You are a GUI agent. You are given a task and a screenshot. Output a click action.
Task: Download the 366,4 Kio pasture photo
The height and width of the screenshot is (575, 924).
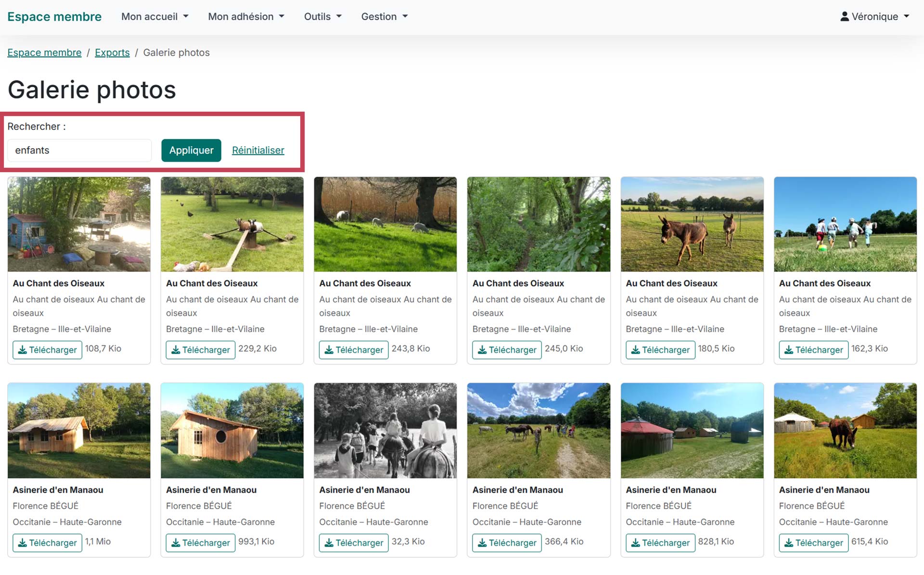click(x=507, y=543)
